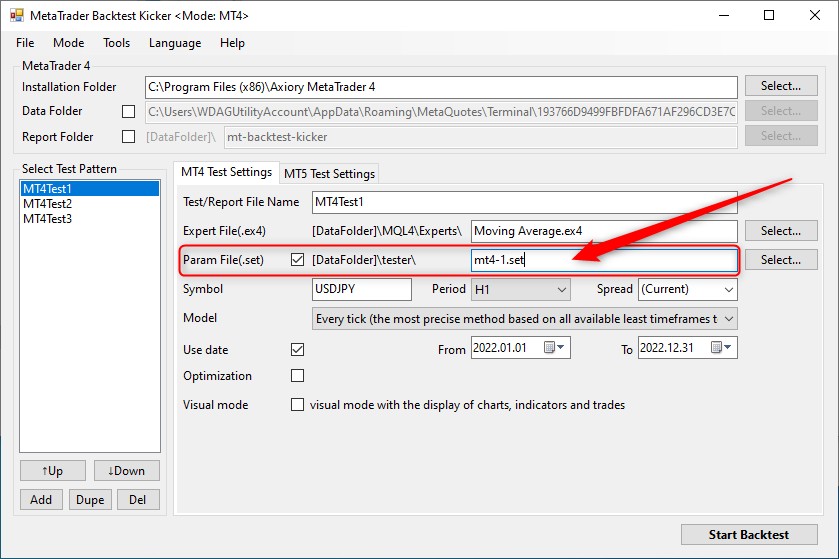The image size is (839, 559).
Task: Open the Mode menu
Action: (x=68, y=43)
